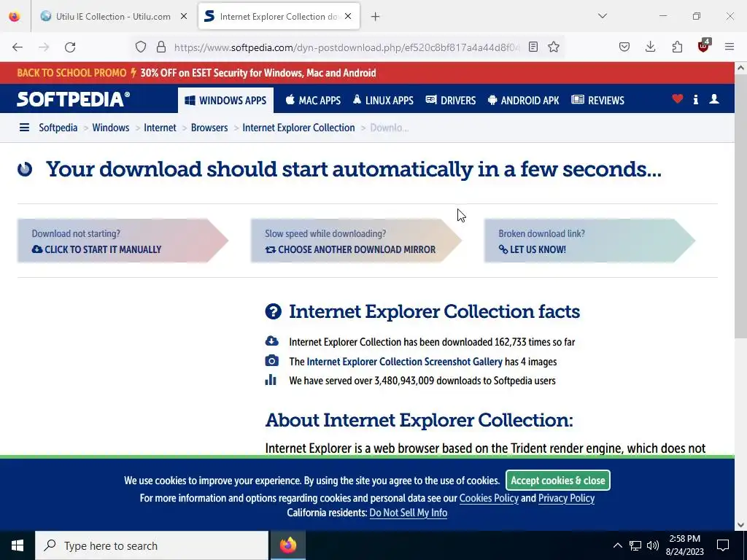Click Browsers breadcrumb link
Viewport: 747px width, 560px height.
click(209, 128)
